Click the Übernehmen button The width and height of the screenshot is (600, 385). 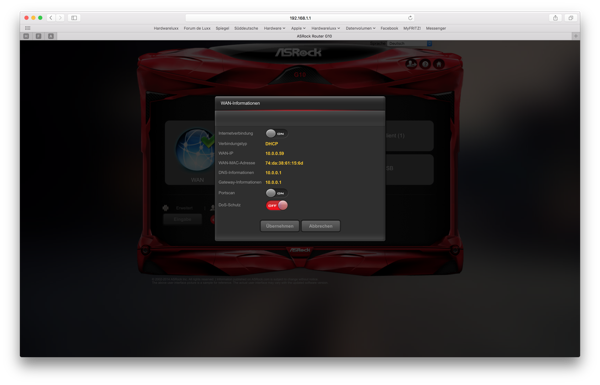(280, 226)
